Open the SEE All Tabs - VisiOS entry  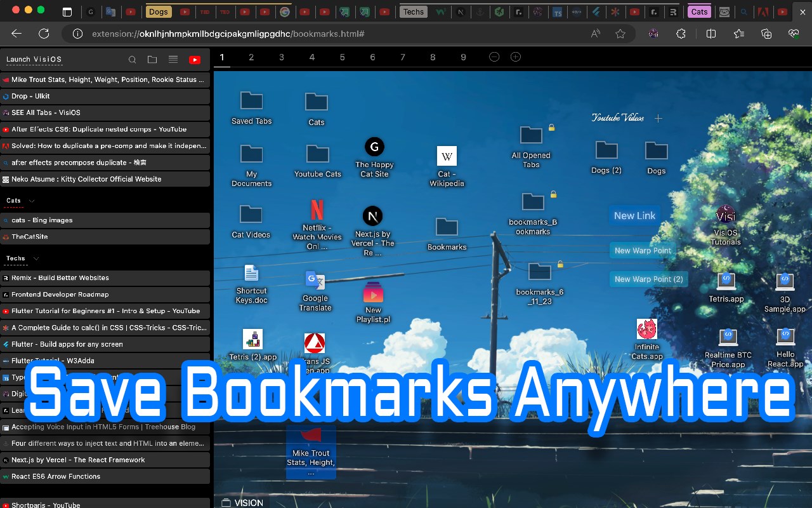pos(105,113)
